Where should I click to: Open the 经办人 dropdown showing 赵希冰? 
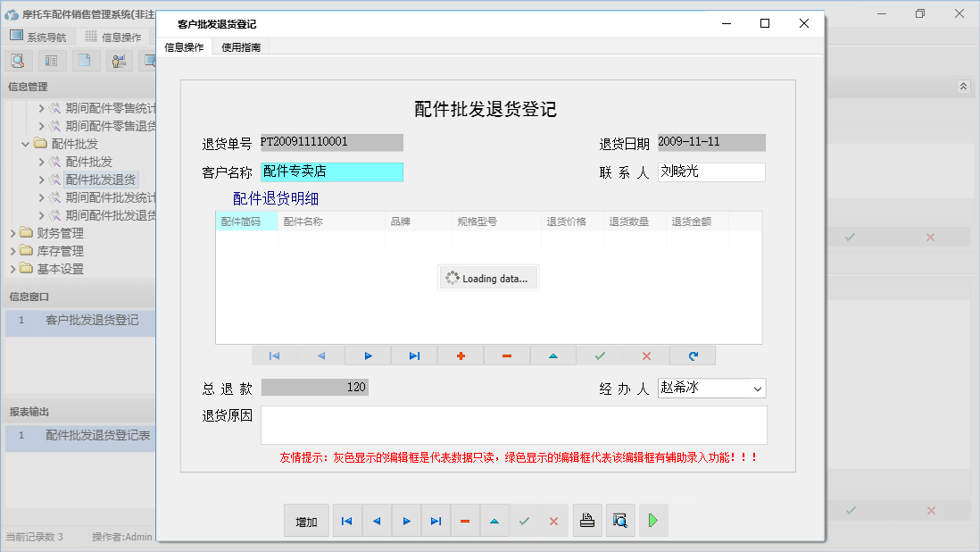pyautogui.click(x=756, y=388)
